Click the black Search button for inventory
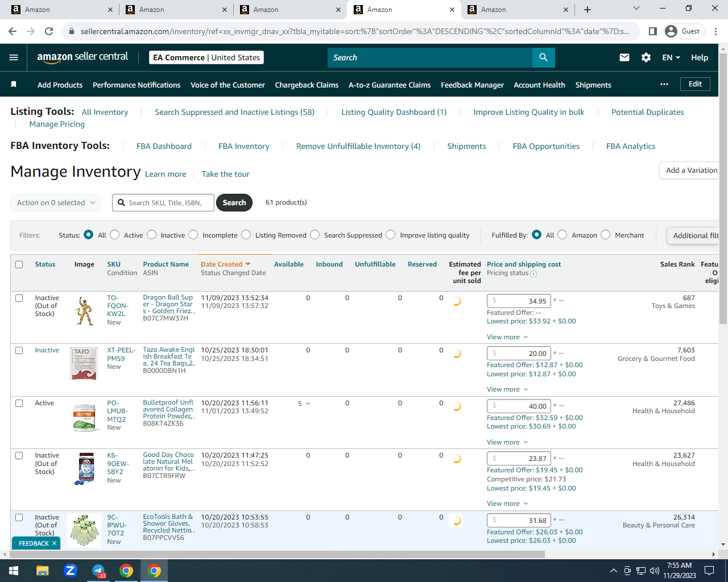Image resolution: width=728 pixels, height=582 pixels. (x=234, y=202)
